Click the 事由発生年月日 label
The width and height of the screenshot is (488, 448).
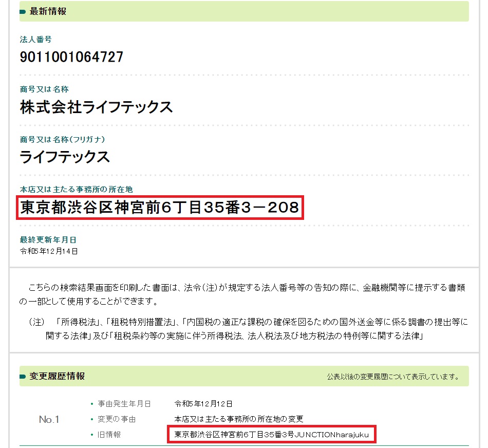124,404
